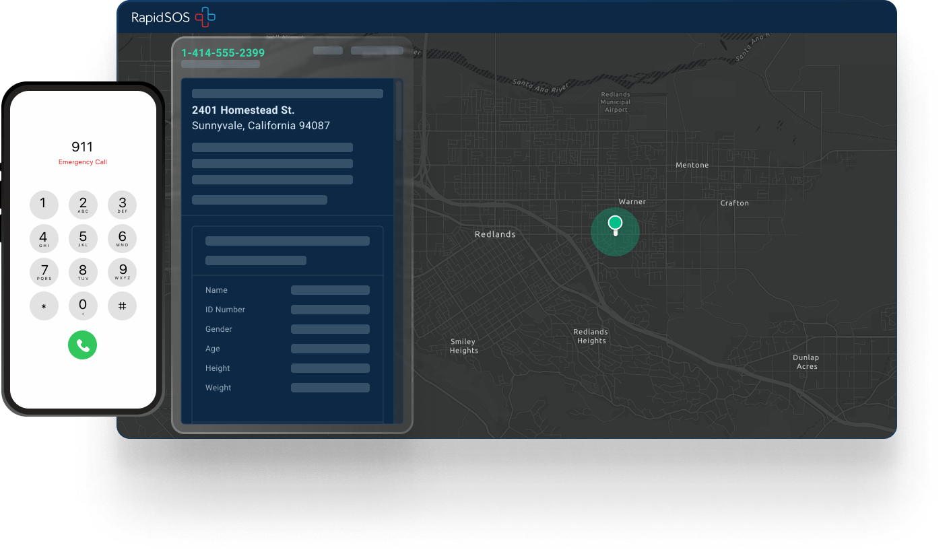The image size is (951, 560).
Task: Click the Redlands label on the map
Action: click(495, 234)
